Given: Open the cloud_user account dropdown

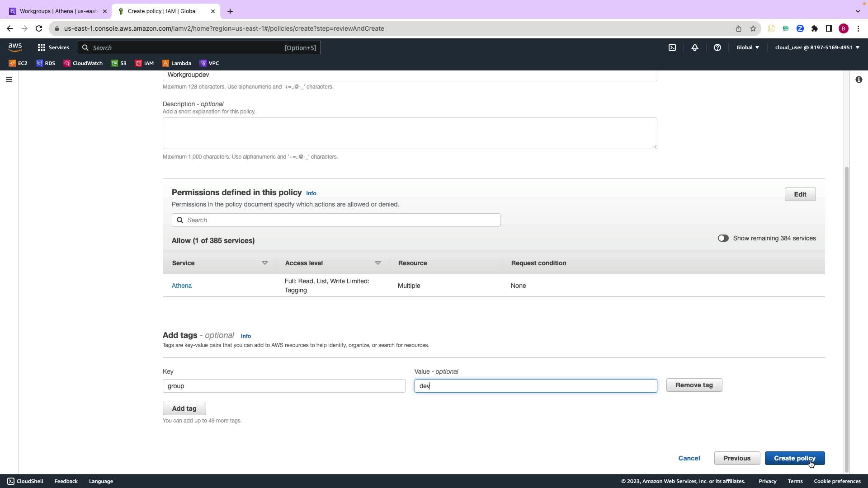Looking at the screenshot, I should (817, 47).
